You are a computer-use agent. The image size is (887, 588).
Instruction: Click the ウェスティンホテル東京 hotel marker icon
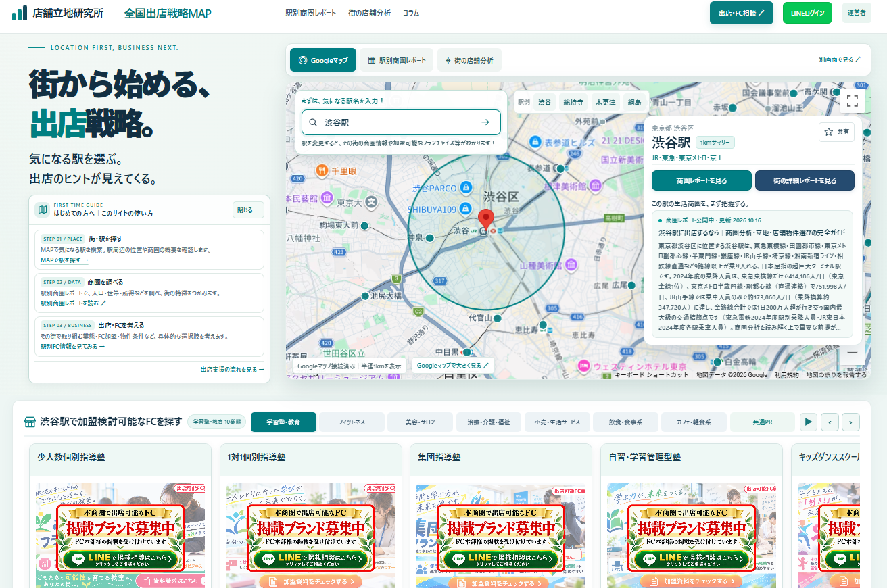click(583, 366)
